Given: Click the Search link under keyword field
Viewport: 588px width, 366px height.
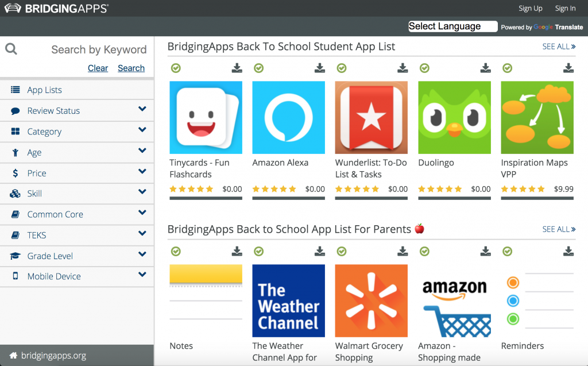Looking at the screenshot, I should [131, 68].
